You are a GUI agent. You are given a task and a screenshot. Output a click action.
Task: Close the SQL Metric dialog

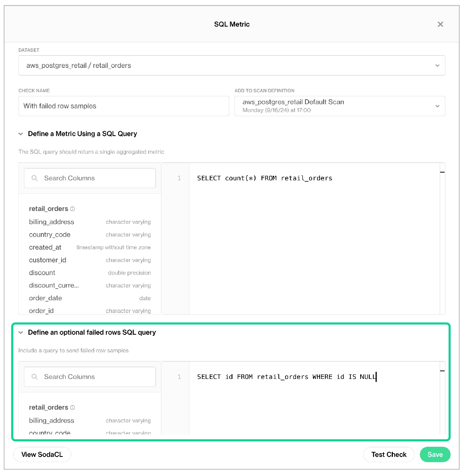tap(440, 24)
